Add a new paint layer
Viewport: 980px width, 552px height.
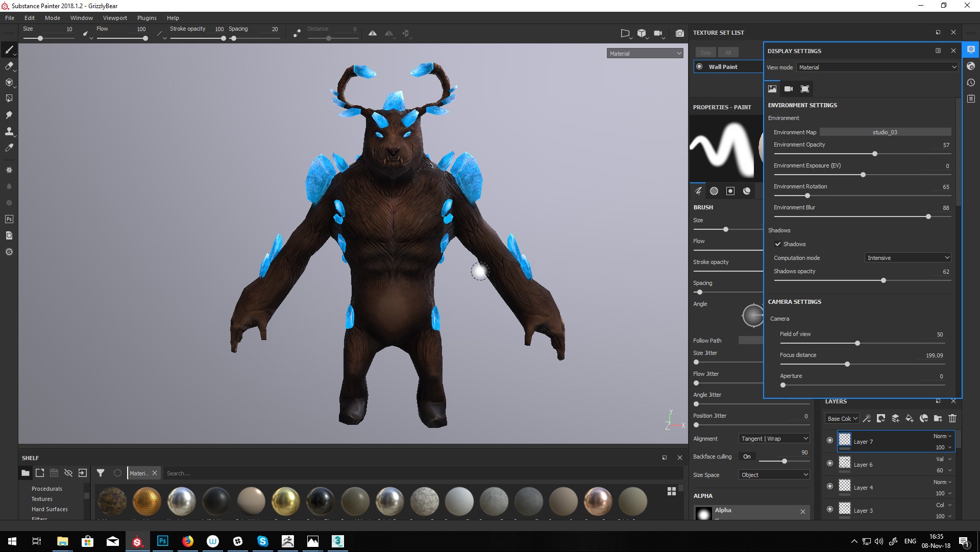(x=895, y=418)
